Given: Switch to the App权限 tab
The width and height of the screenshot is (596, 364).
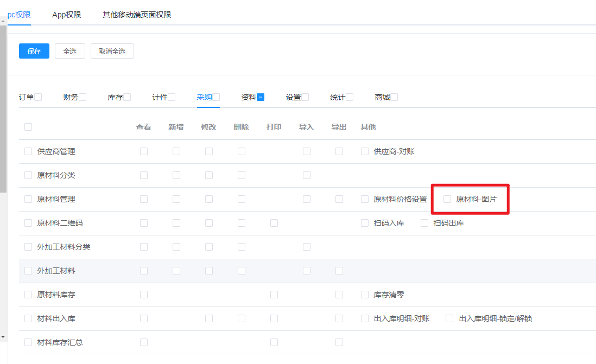Looking at the screenshot, I should pos(67,15).
